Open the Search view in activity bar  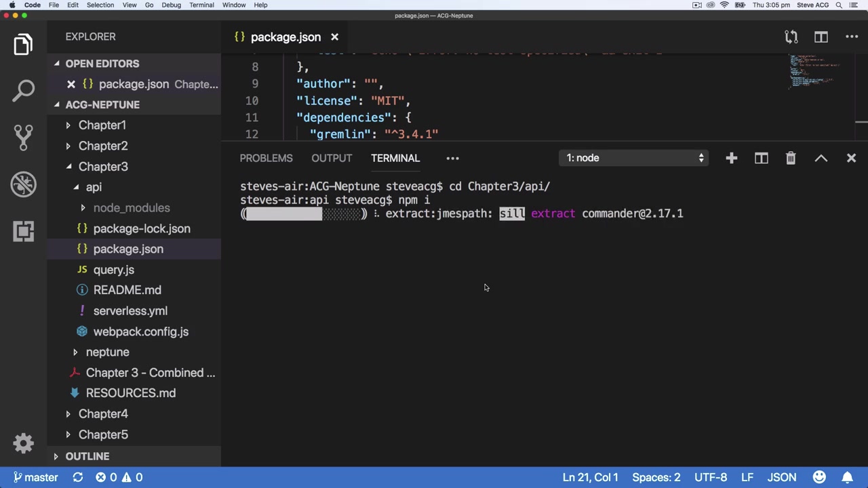23,90
